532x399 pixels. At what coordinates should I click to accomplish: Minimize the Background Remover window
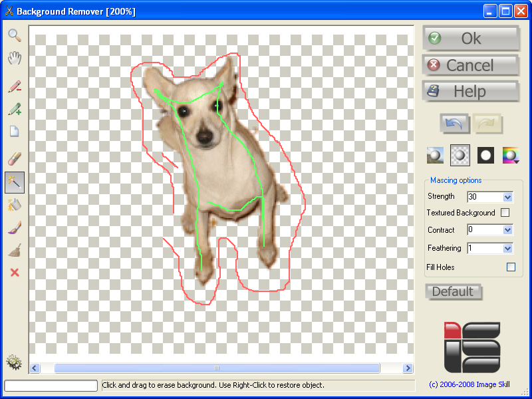(x=490, y=11)
